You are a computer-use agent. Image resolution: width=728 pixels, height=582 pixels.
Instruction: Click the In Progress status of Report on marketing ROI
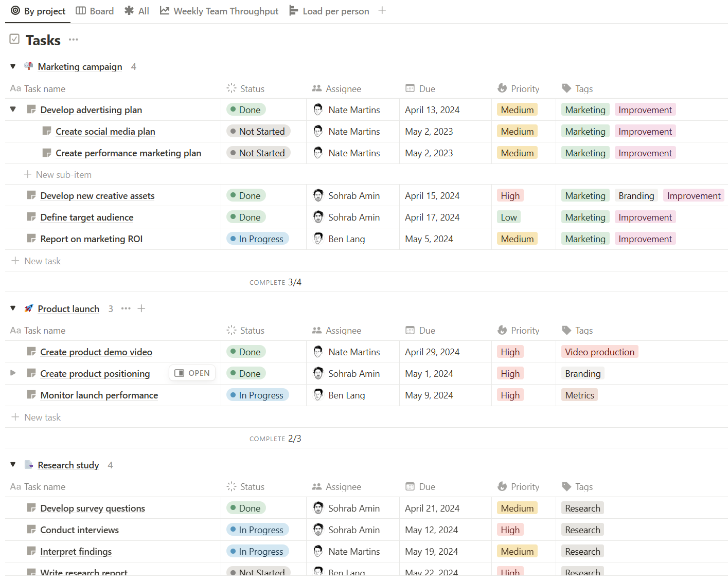coord(258,239)
